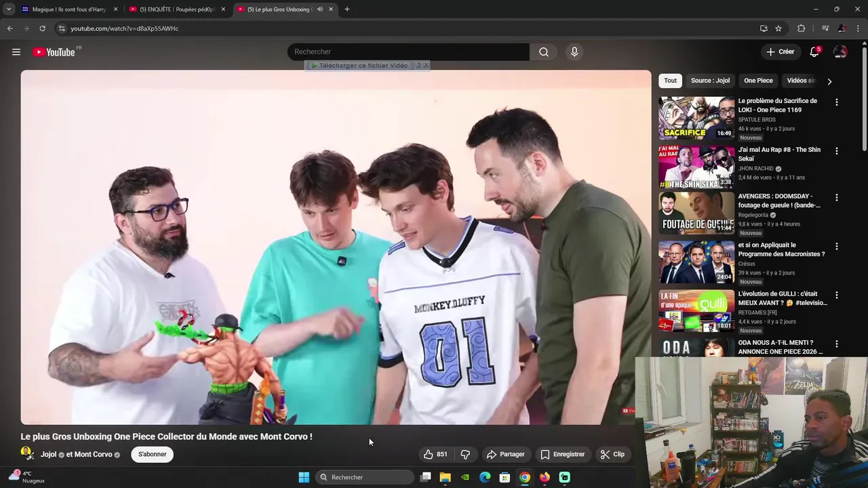Open the Mont Corvo channel link
Image resolution: width=868 pixels, height=488 pixels.
pos(93,454)
